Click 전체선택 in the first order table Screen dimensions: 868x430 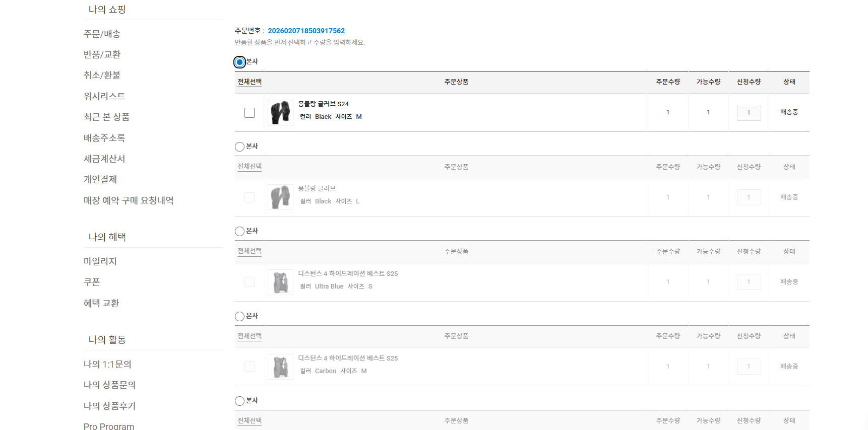[250, 82]
